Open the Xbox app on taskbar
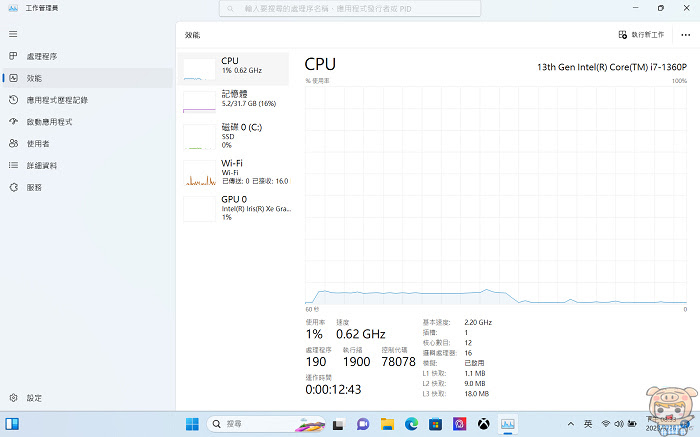Screen dimensions: 700x437 tap(483, 424)
